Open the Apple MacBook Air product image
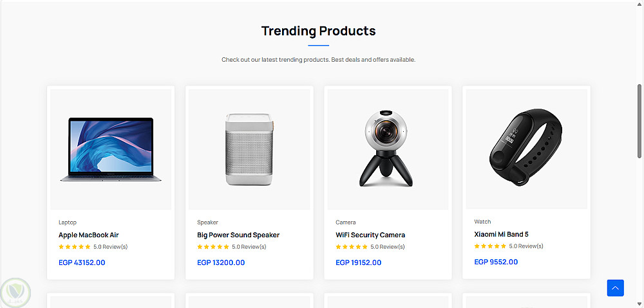This screenshot has width=644, height=308. [111, 149]
